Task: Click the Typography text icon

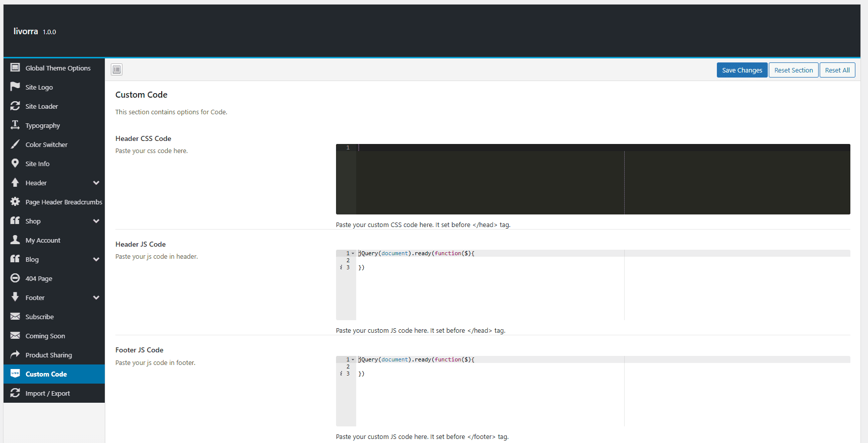Action: tap(15, 125)
